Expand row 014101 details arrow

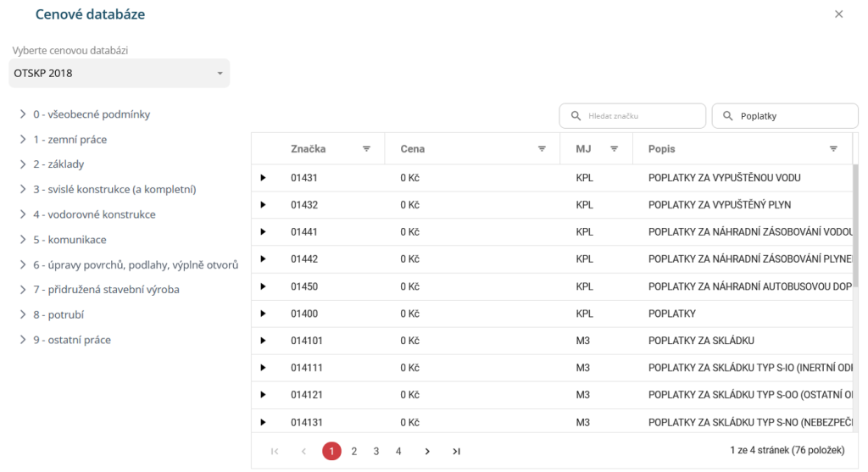click(x=263, y=341)
